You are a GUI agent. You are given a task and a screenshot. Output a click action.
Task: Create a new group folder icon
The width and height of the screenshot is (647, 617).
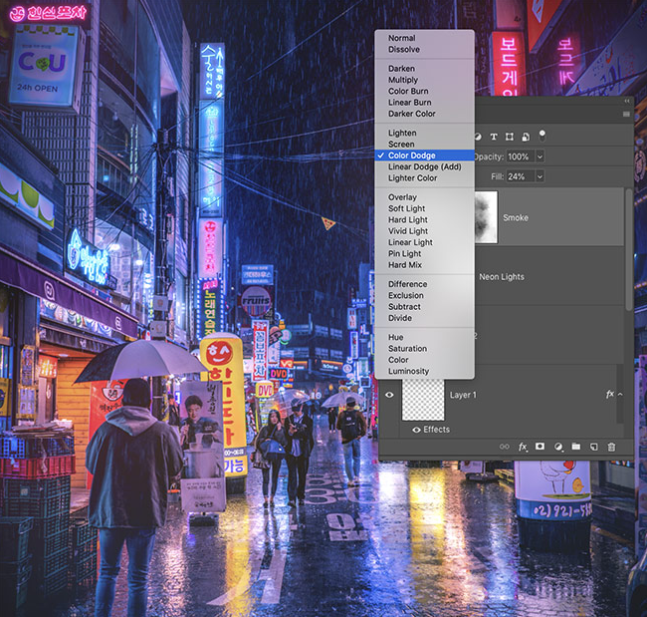pos(576,447)
